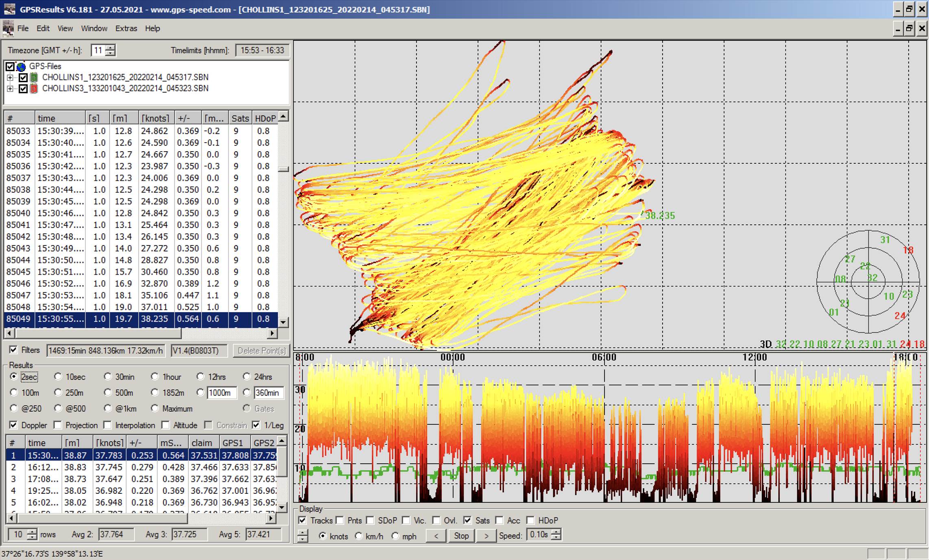This screenshot has height=560, width=929.
Task: Select the 10sec results radio button
Action: pyautogui.click(x=58, y=377)
